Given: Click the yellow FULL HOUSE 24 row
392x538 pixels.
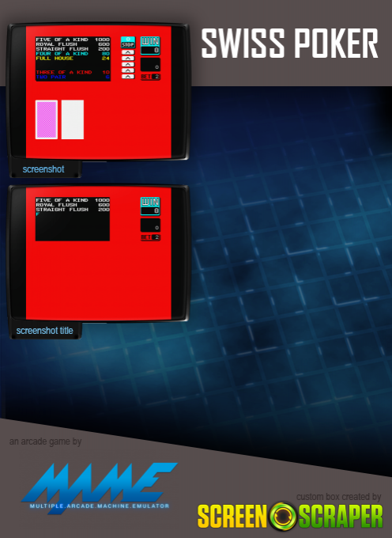Looking at the screenshot, I should click(73, 59).
